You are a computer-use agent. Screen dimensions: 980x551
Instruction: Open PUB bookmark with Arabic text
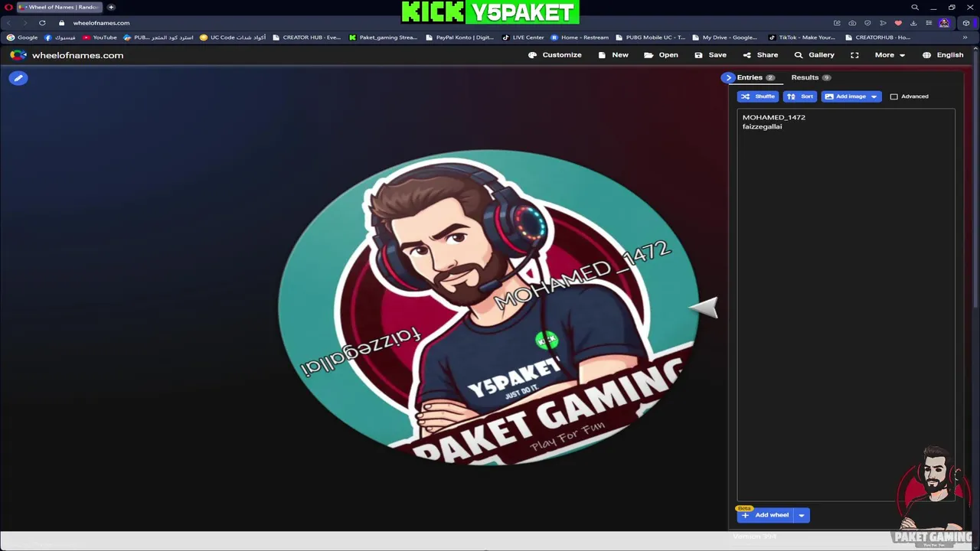158,37
